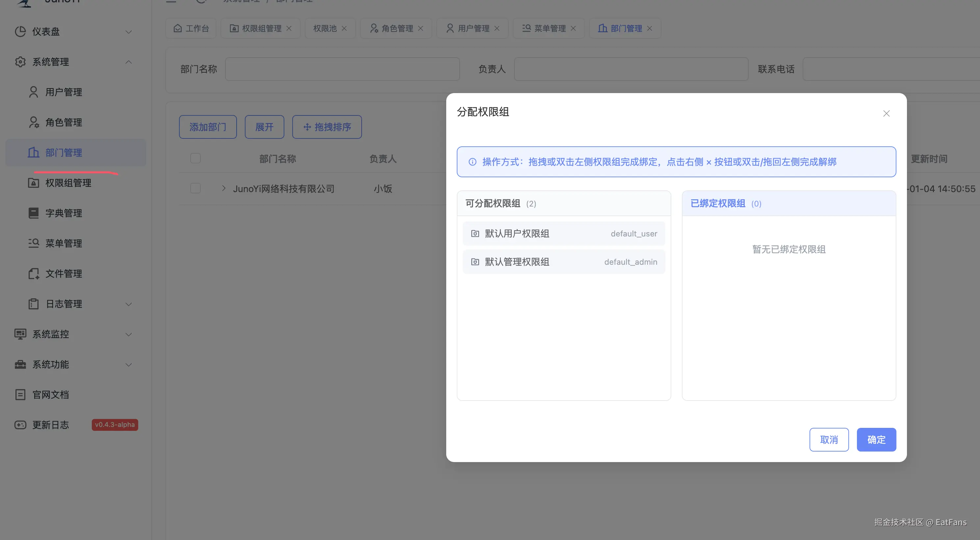The width and height of the screenshot is (980, 540).
Task: Toggle the select-all checkbox in department table
Action: click(195, 158)
